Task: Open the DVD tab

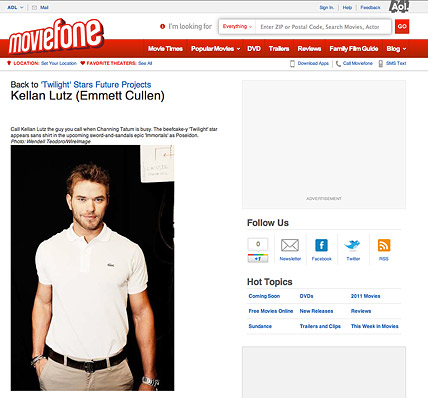Action: (254, 49)
